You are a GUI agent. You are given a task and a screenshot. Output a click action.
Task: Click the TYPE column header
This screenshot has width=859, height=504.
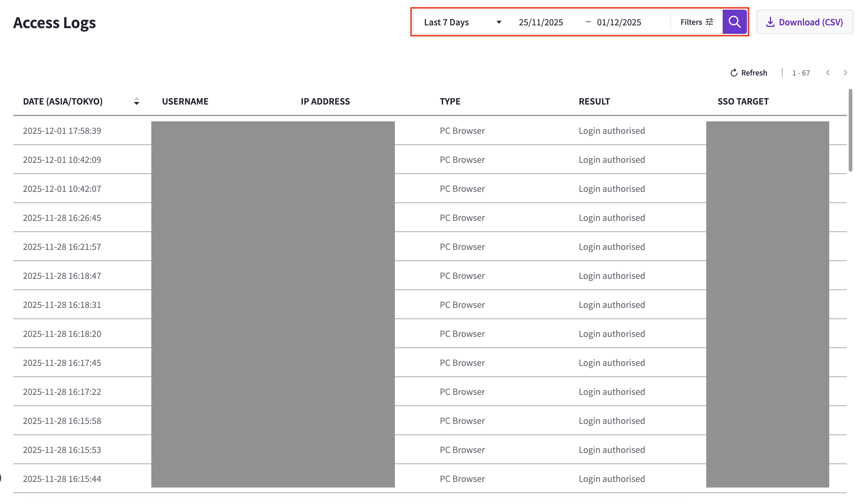point(450,102)
